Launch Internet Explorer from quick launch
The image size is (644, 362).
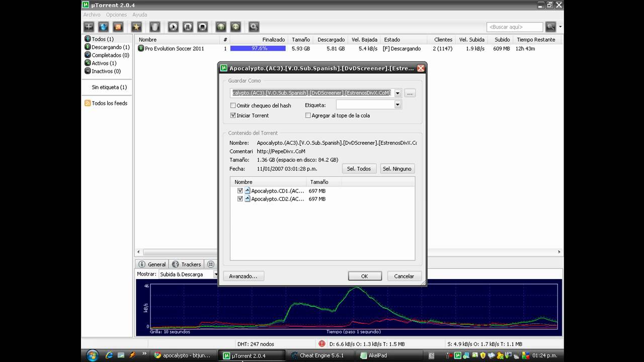pos(109,355)
